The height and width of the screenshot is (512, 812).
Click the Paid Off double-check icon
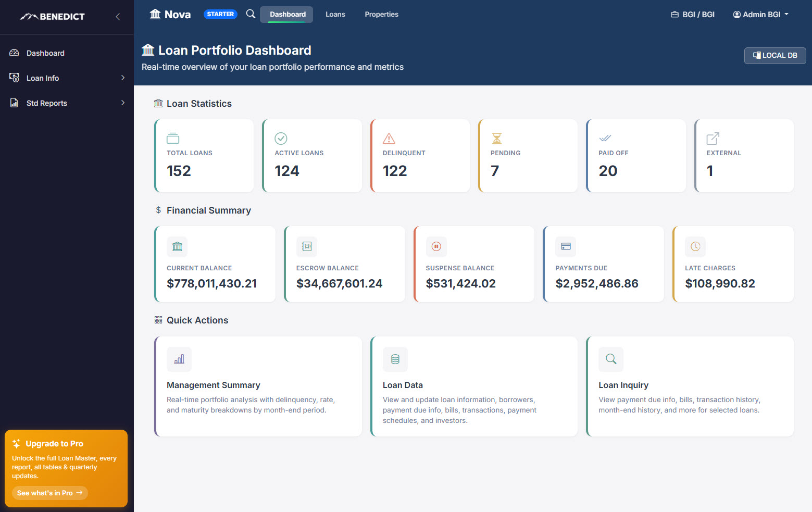pyautogui.click(x=605, y=138)
